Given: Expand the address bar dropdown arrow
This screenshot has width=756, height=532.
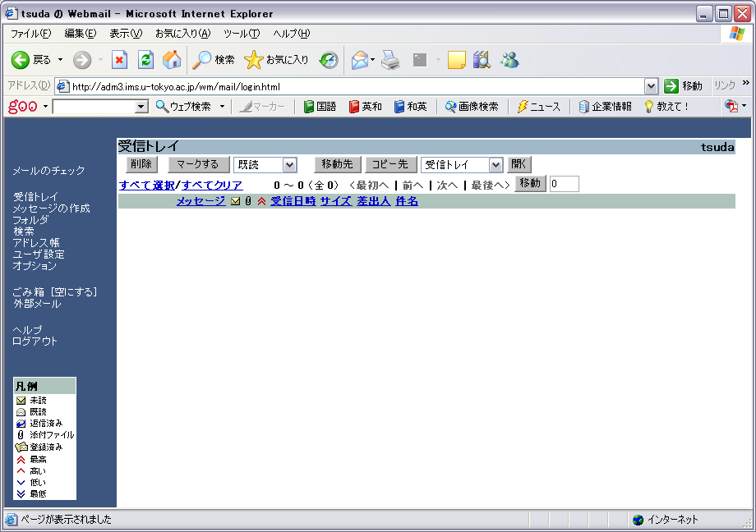Looking at the screenshot, I should (x=651, y=87).
